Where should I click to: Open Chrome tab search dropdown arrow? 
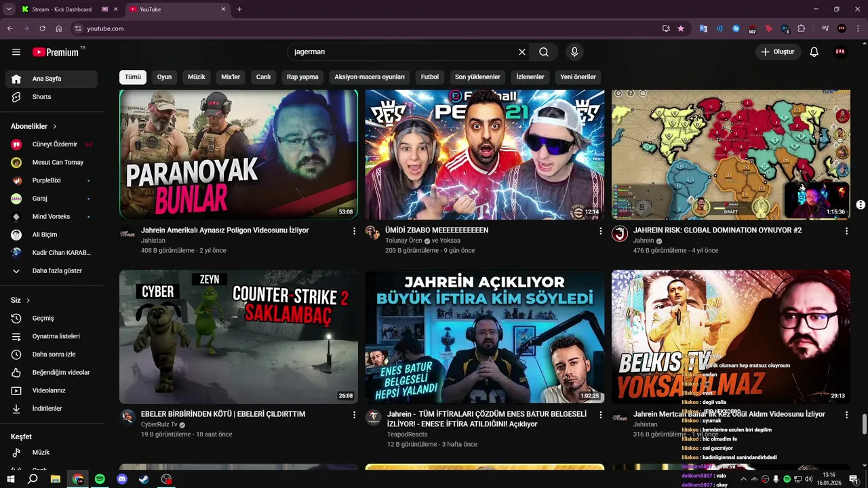pyautogui.click(x=9, y=9)
